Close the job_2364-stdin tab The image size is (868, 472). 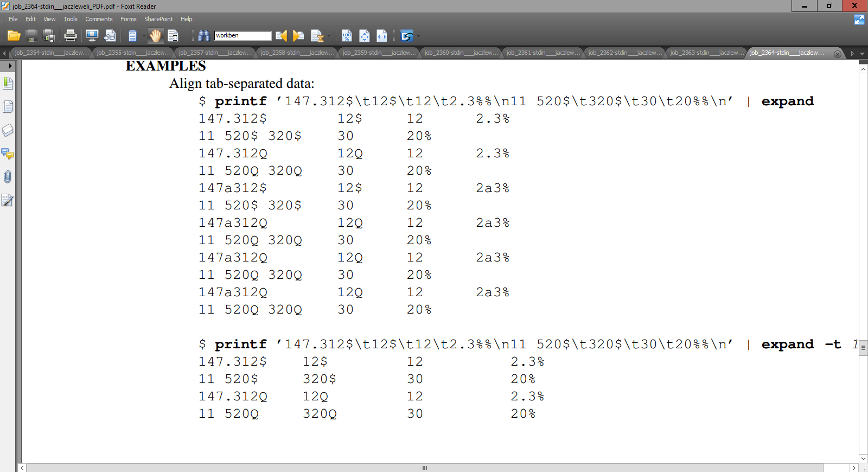click(838, 54)
